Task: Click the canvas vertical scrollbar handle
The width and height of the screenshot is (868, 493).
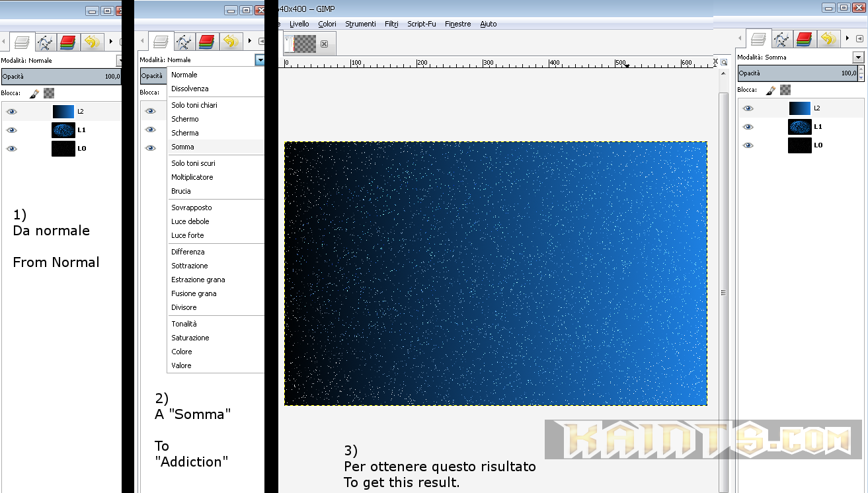Action: click(723, 292)
